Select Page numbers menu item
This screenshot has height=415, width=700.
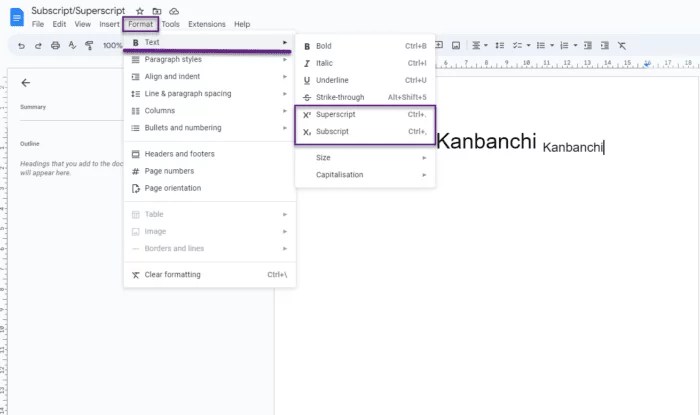coord(210,171)
